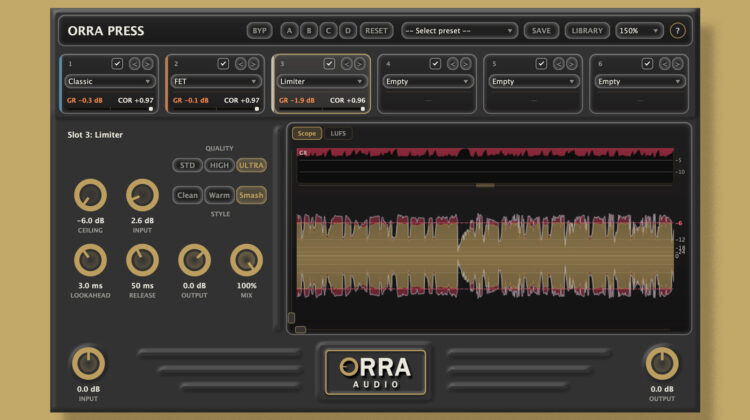750x420 pixels.
Task: Switch to the Scope tab
Action: (x=307, y=133)
